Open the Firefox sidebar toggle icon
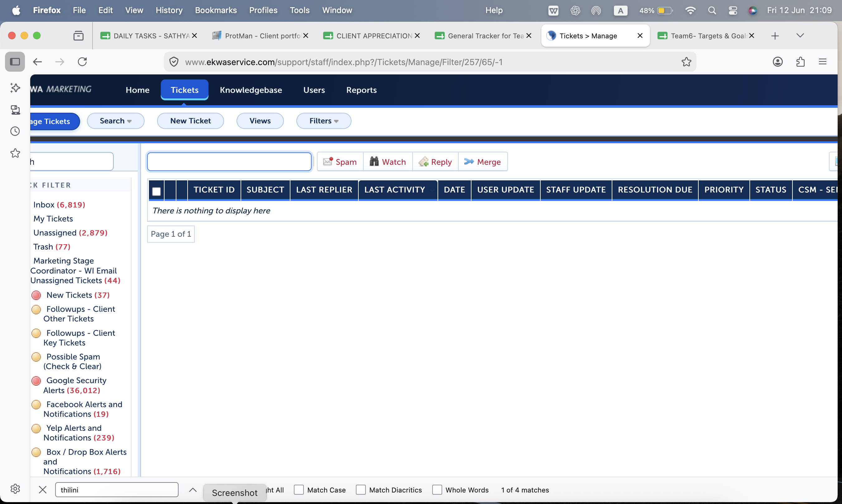Screen dimensions: 842x504 [x=15, y=62]
